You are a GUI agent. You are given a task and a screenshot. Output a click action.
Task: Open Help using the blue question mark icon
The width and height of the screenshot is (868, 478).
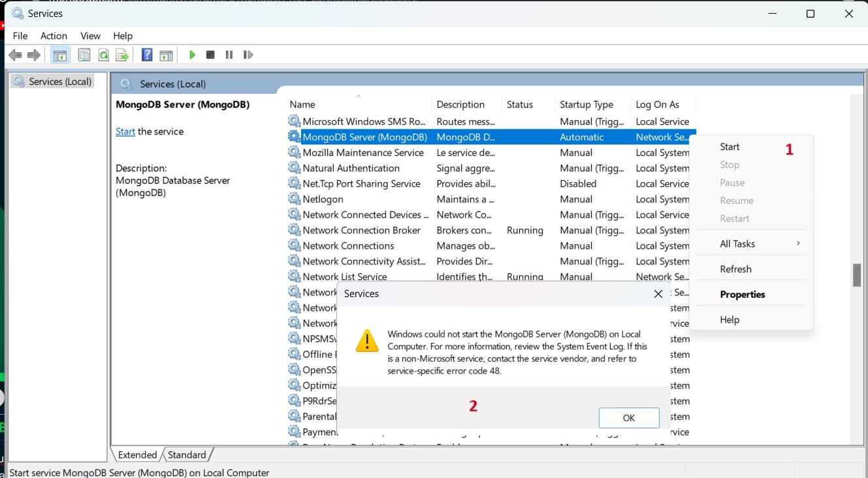(x=148, y=56)
